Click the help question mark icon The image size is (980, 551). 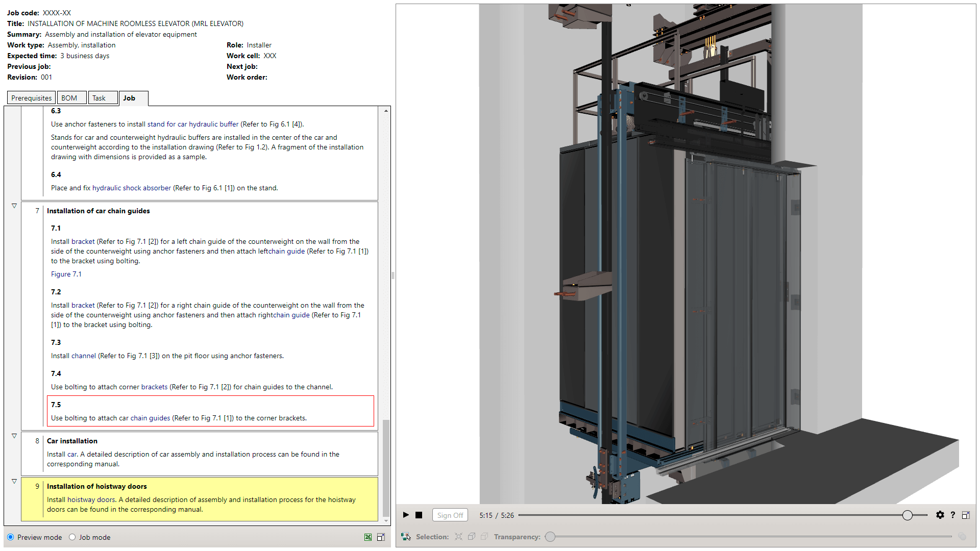953,516
